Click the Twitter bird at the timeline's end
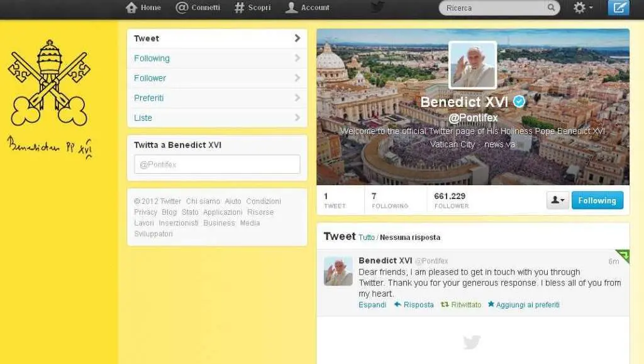This screenshot has width=644, height=364. point(472,342)
